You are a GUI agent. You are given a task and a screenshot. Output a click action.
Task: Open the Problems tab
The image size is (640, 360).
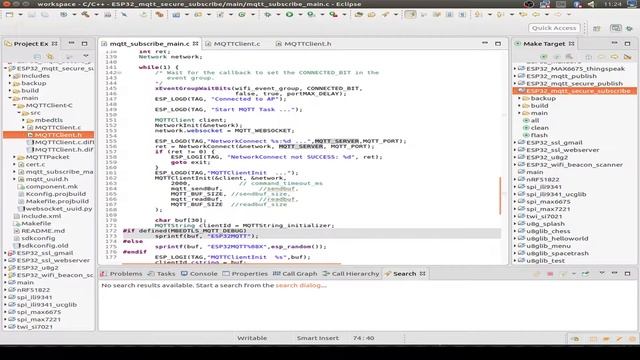pyautogui.click(x=122, y=274)
